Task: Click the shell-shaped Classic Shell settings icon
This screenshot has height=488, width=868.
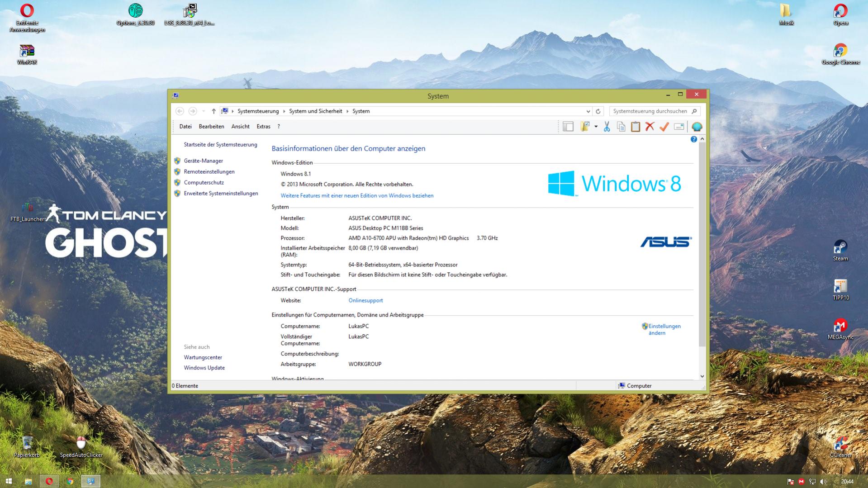Action: click(x=697, y=127)
